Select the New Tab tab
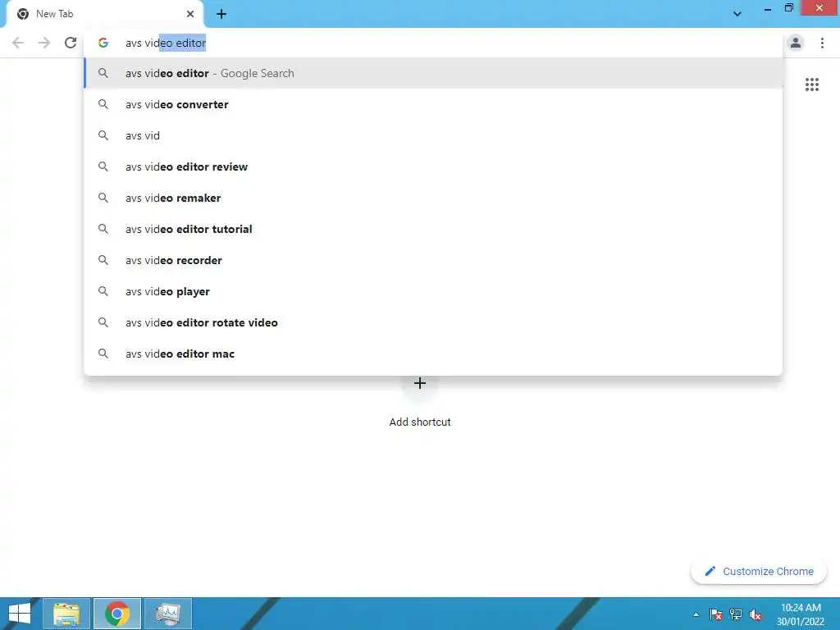This screenshot has width=840, height=630. [104, 14]
